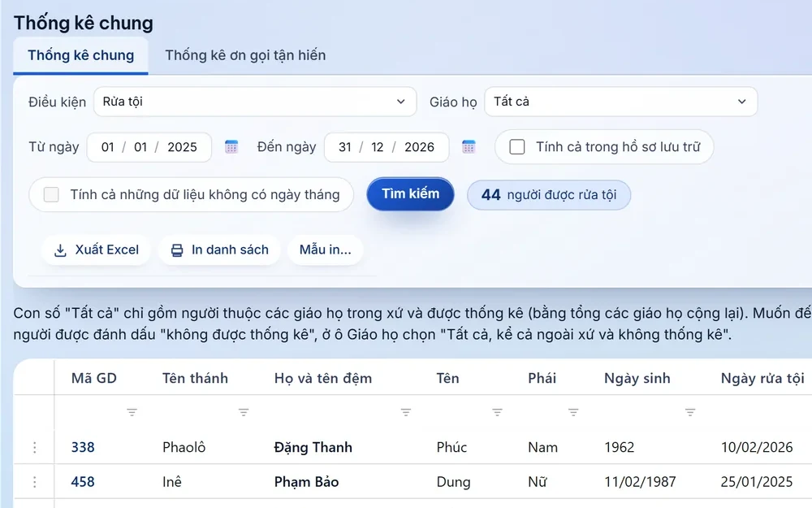Sort by Họ và tên đệm header
The height and width of the screenshot is (508, 812).
[x=323, y=379]
